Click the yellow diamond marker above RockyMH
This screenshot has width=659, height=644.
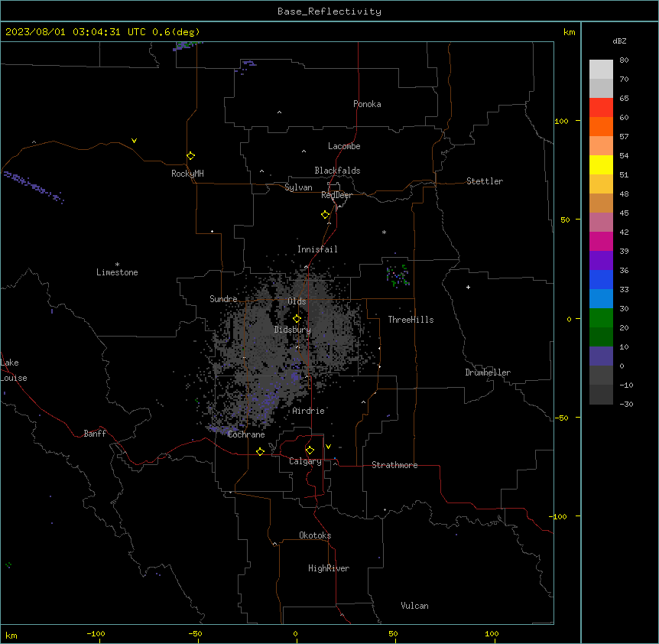(191, 156)
